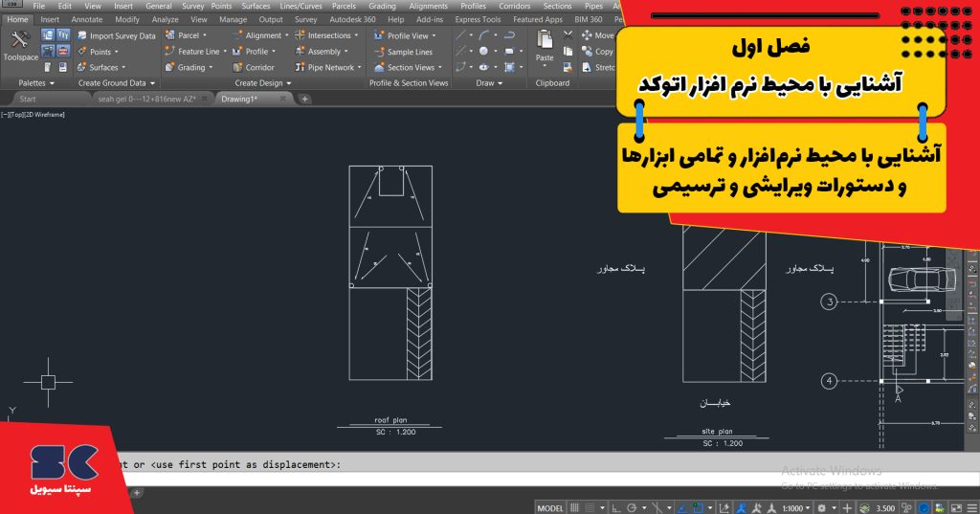Open the Profile tool dropdown arrow
980x514 pixels.
click(x=274, y=52)
